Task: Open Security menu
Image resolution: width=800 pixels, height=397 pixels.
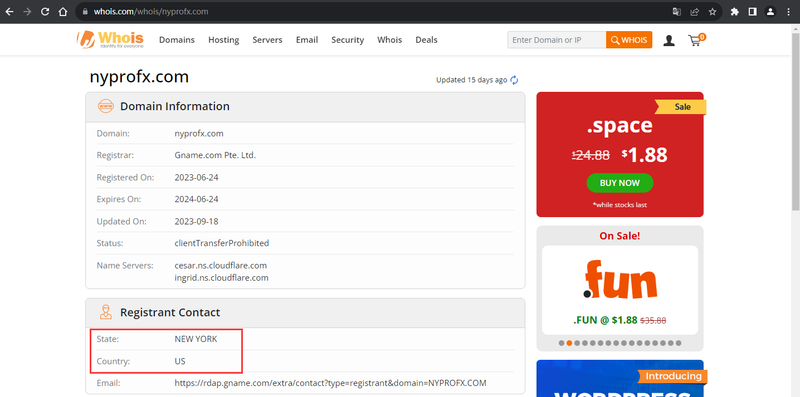Action: (347, 40)
